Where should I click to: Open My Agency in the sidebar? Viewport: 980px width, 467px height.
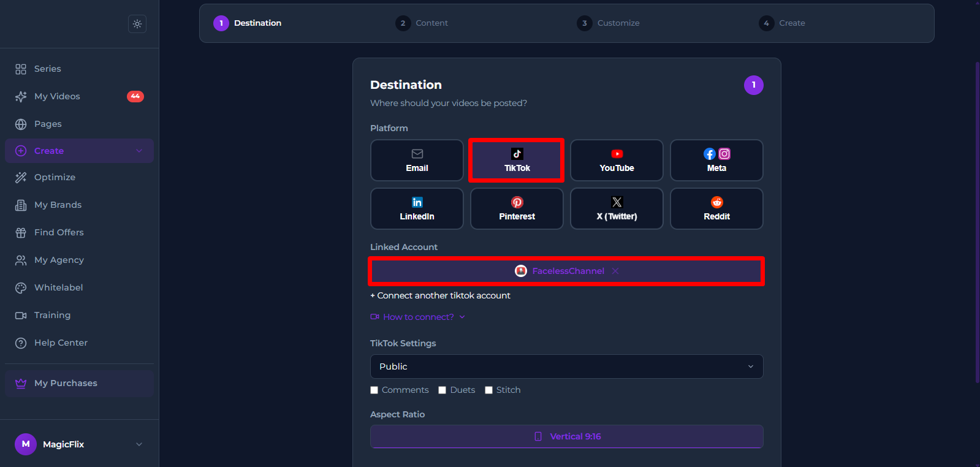pyautogui.click(x=79, y=260)
